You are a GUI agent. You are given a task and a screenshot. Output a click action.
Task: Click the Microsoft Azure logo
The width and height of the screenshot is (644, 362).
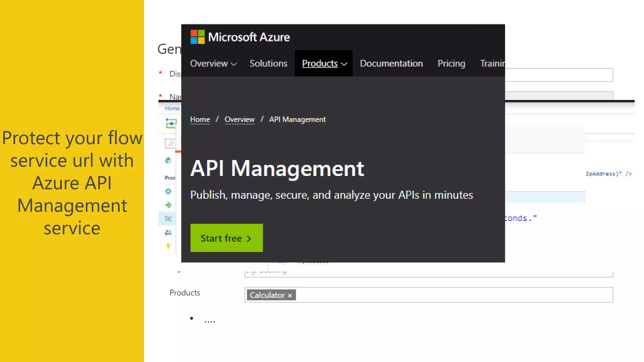tap(240, 37)
